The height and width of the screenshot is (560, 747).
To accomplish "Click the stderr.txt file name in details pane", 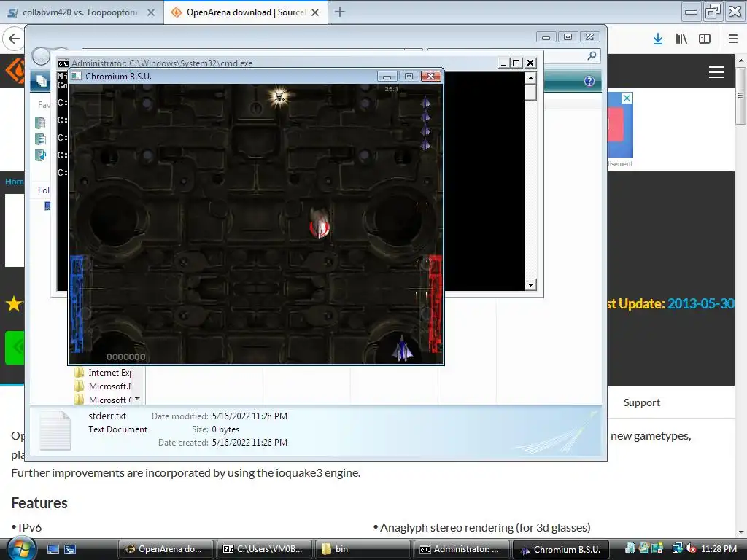I will tap(107, 416).
